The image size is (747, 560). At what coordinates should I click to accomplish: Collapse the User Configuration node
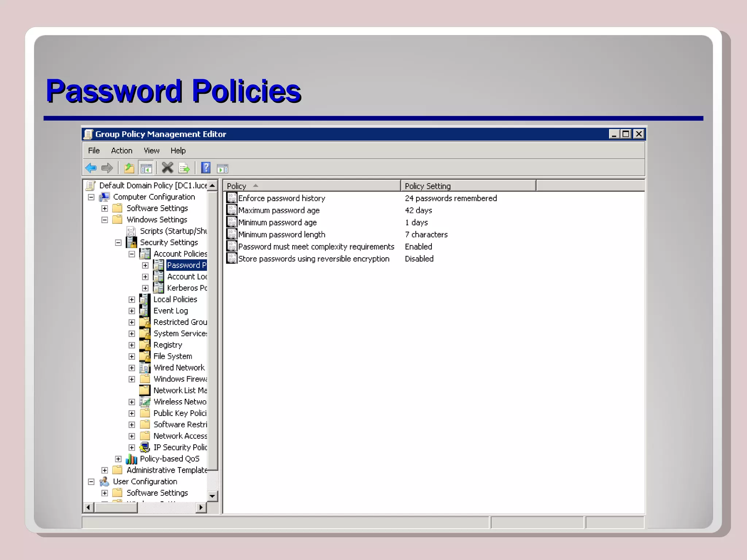coord(91,482)
